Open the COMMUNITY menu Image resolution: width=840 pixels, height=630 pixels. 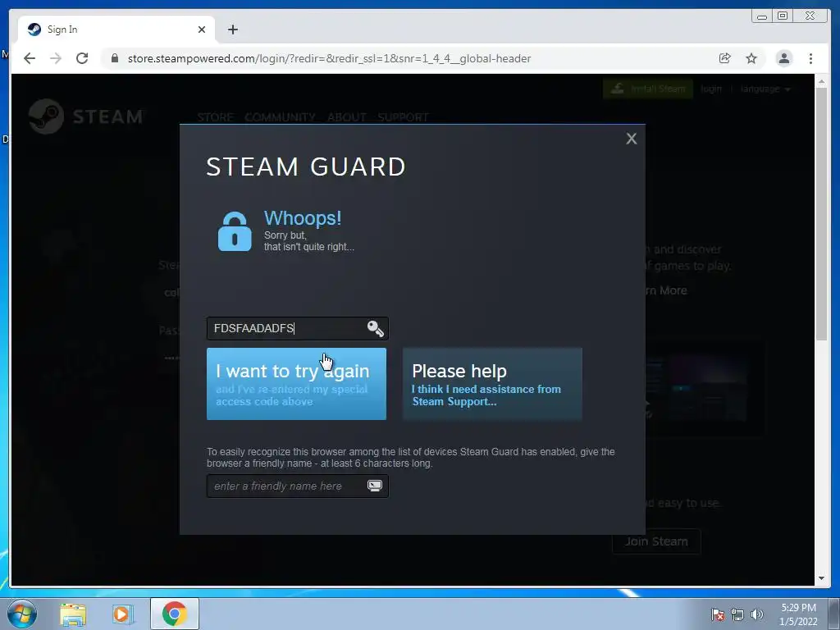point(281,116)
